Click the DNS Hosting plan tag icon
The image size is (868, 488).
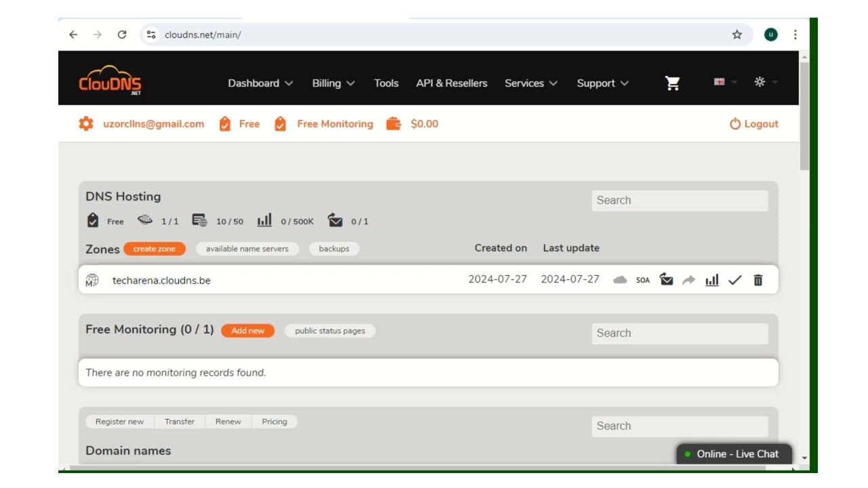pos(93,220)
